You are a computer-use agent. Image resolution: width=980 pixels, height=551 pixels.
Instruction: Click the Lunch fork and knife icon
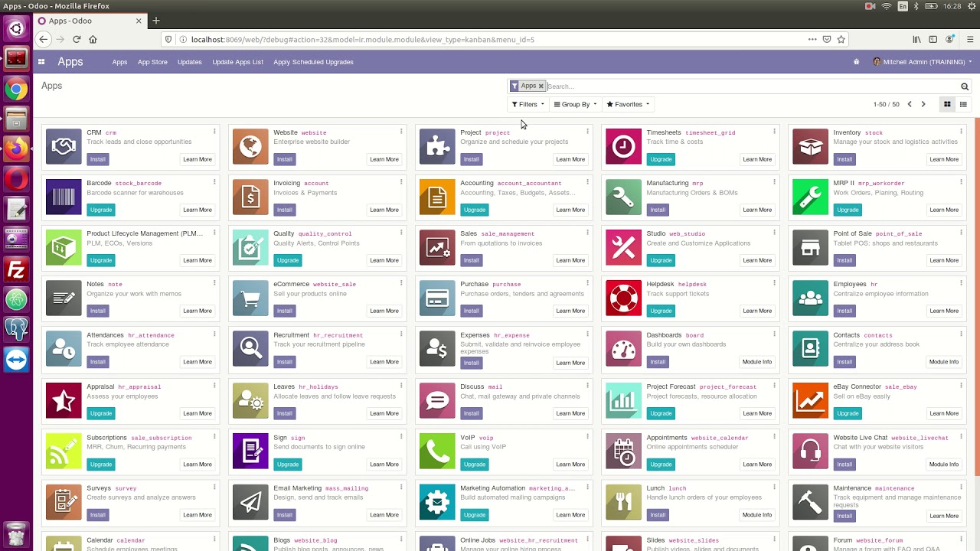pos(624,502)
